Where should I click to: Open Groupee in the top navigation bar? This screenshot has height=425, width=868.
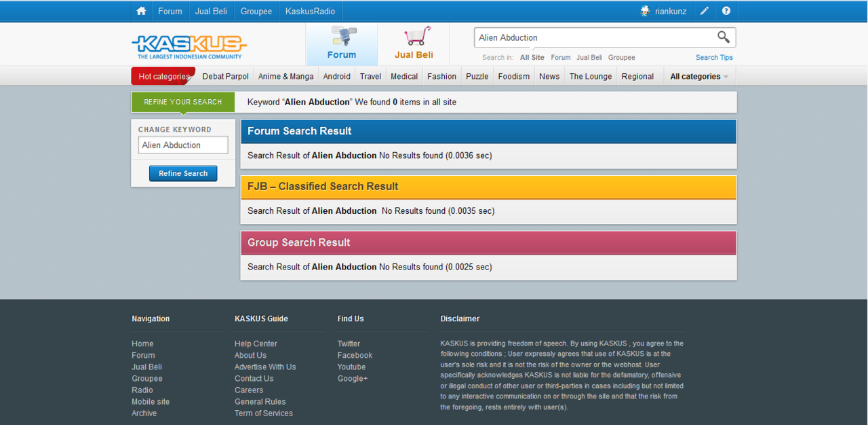pos(256,11)
